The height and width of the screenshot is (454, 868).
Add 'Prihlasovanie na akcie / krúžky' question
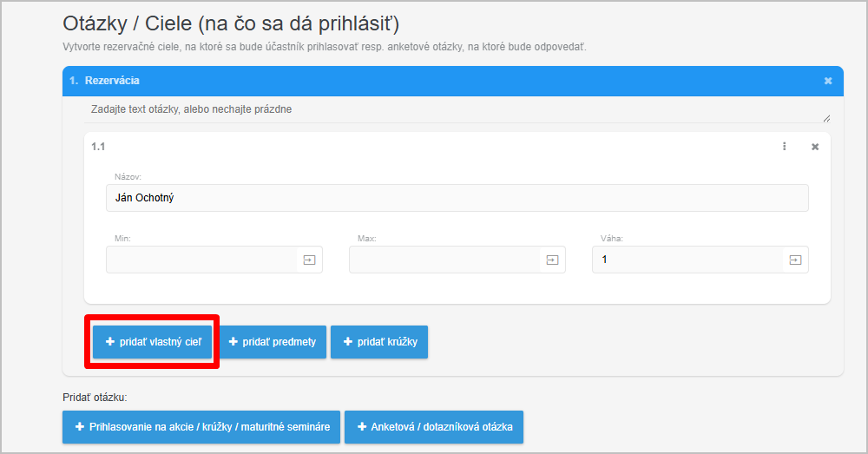point(201,427)
